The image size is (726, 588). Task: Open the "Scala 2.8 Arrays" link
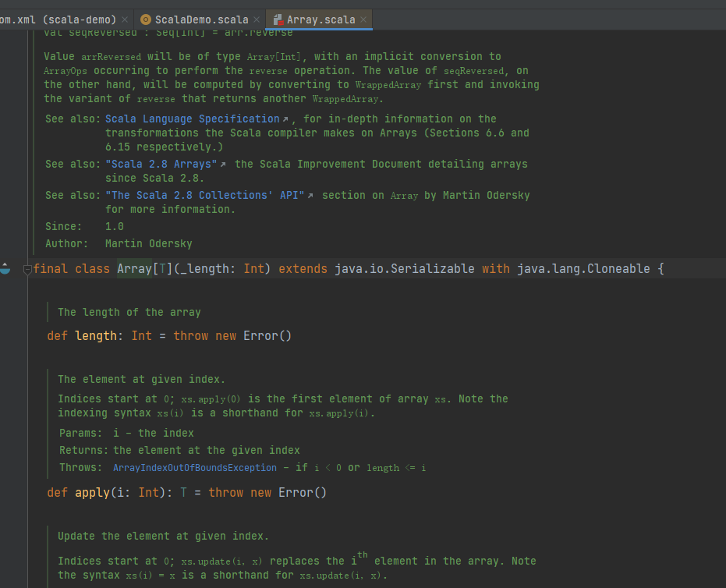161,165
